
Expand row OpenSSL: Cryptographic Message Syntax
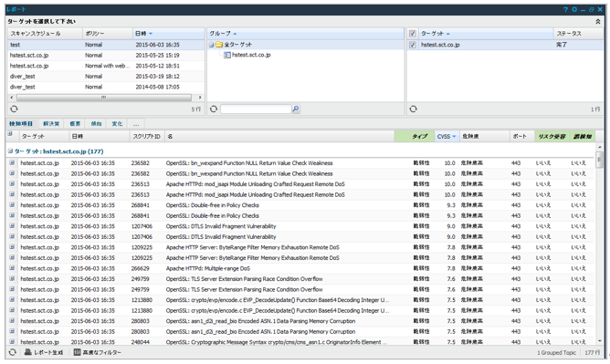12,341
